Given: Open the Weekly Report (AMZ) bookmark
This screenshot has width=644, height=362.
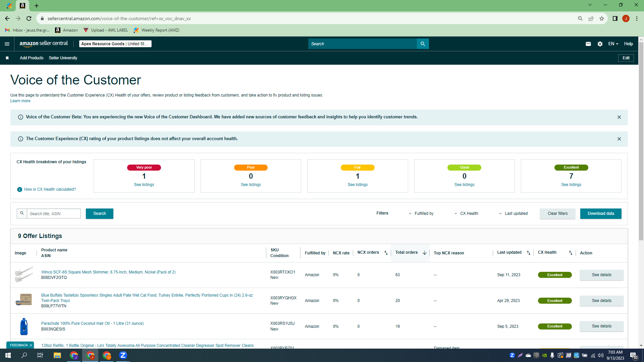Looking at the screenshot, I should tap(156, 30).
